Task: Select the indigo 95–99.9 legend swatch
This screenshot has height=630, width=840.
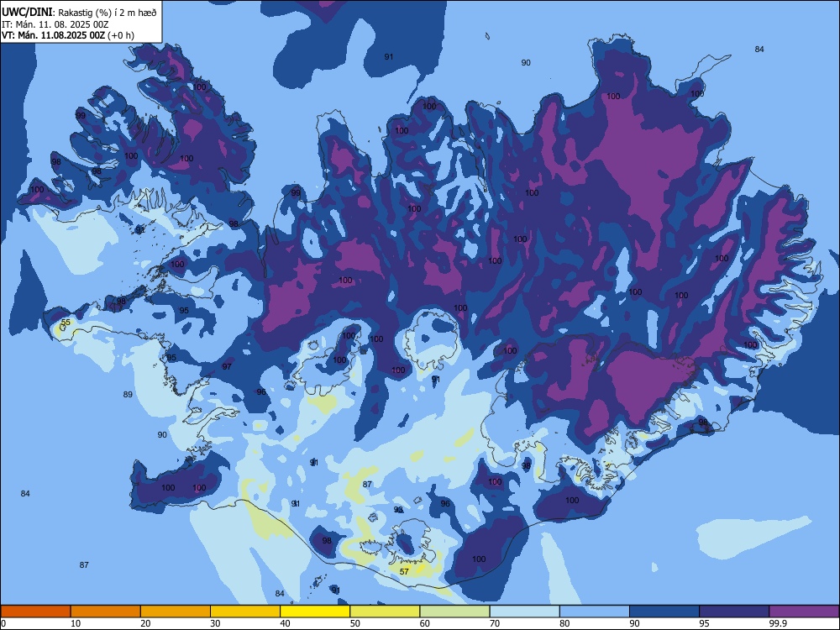Action: point(734,612)
